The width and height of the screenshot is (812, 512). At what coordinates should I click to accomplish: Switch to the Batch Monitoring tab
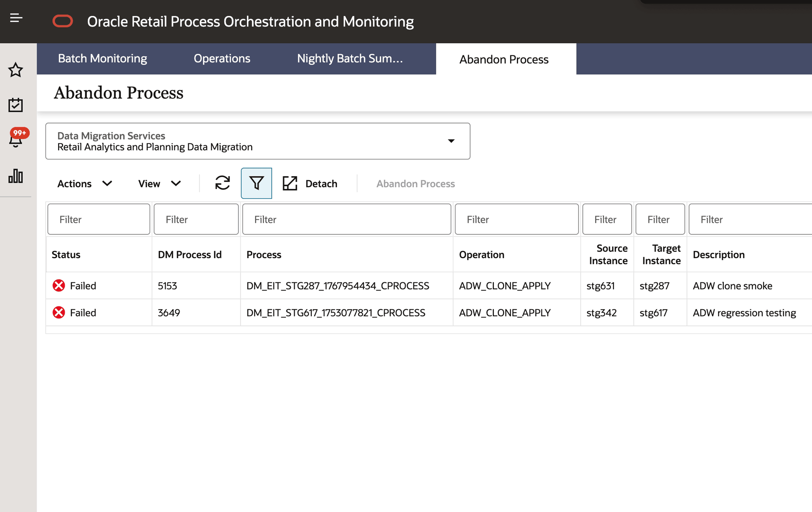tap(102, 58)
